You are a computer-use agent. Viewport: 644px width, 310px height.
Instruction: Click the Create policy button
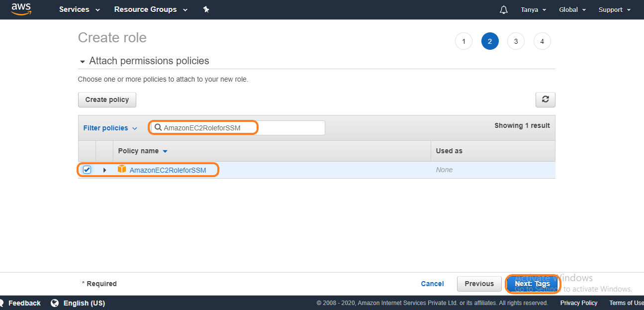point(107,100)
